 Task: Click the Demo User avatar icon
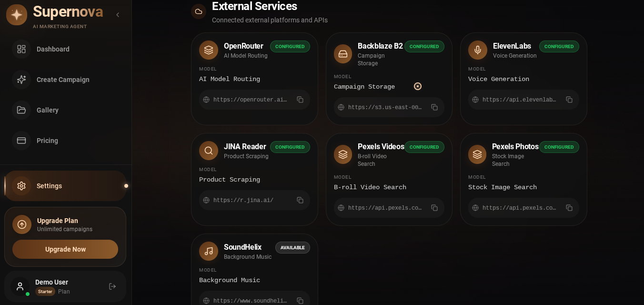click(20, 286)
